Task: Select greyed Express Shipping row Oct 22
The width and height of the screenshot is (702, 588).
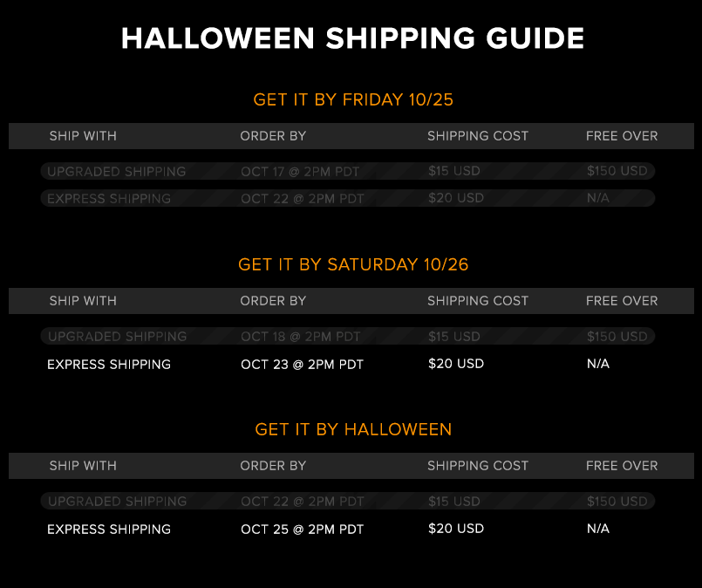Action: click(x=347, y=198)
